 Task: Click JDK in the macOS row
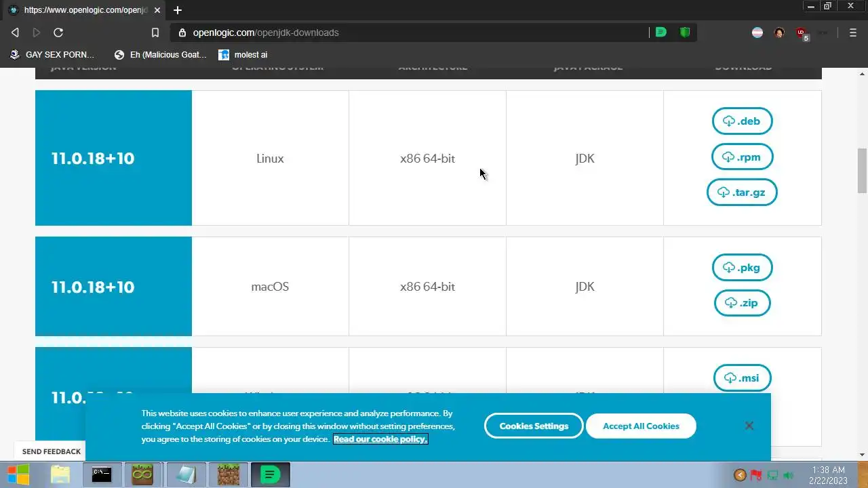[x=585, y=287]
